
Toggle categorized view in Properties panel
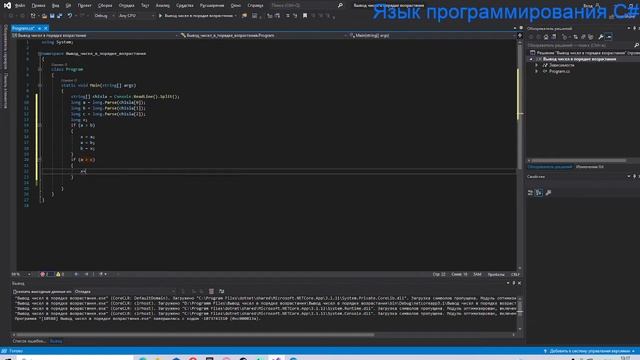pyautogui.click(x=531, y=193)
